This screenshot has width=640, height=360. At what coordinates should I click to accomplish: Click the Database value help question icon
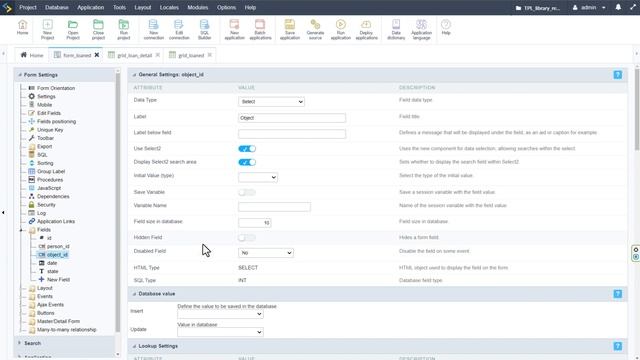[x=618, y=294]
